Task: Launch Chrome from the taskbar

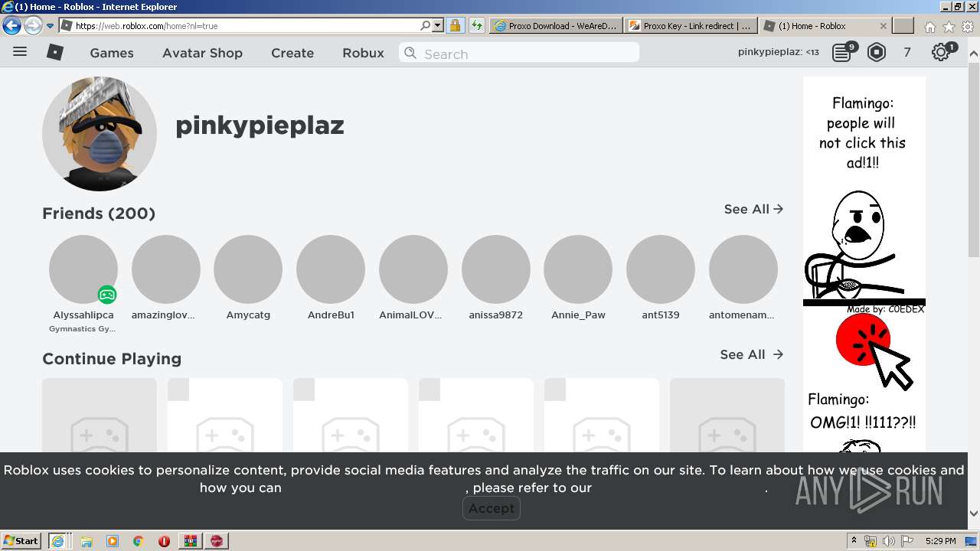Action: [139, 540]
